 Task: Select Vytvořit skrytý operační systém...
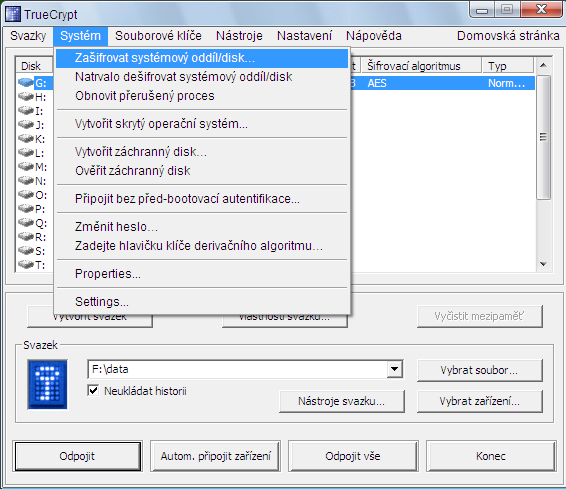202,124
